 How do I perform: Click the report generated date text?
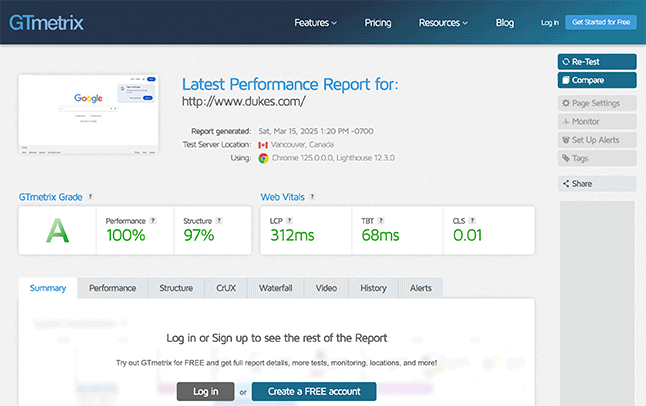click(316, 131)
